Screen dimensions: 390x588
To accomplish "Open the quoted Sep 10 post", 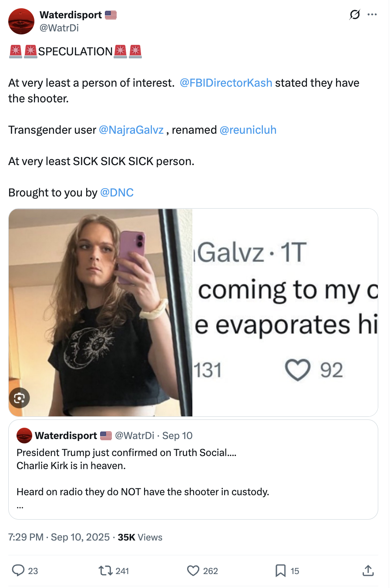I will (193, 470).
